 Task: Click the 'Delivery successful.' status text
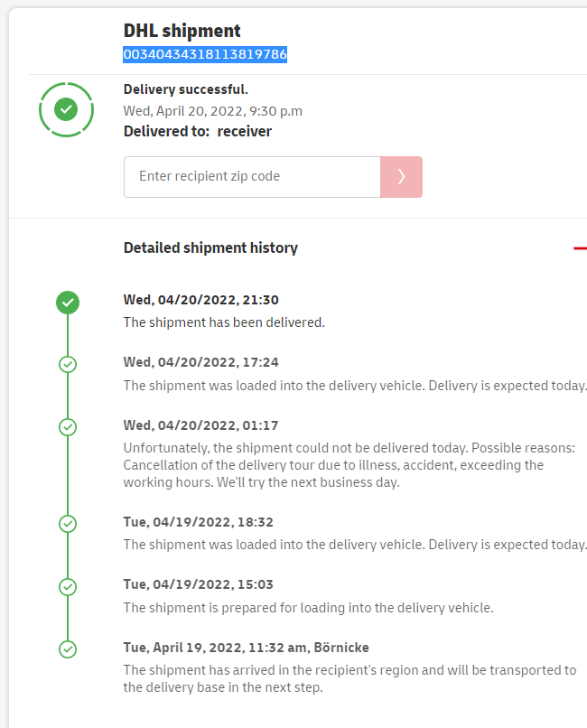[185, 89]
